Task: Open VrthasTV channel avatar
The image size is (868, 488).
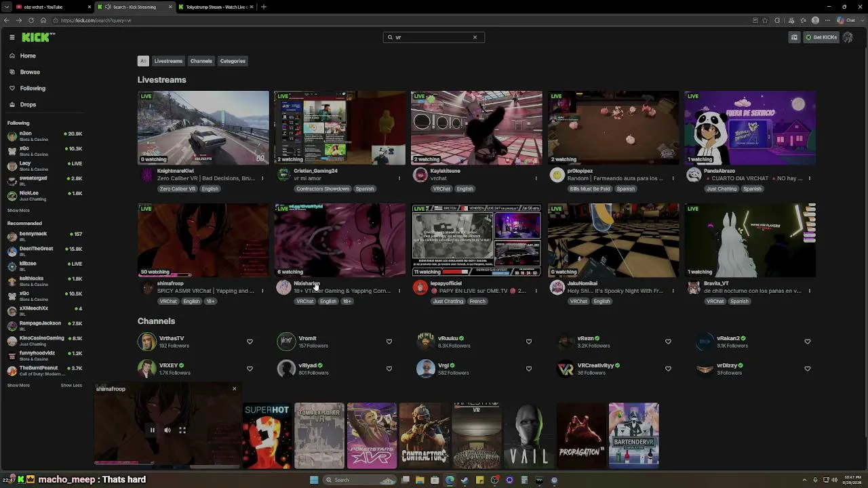Action: [x=146, y=342]
